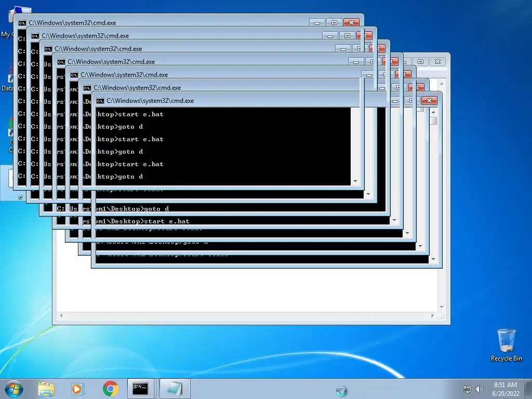
Task: Select the cmd.exe taskbar button
Action: [x=140, y=389]
